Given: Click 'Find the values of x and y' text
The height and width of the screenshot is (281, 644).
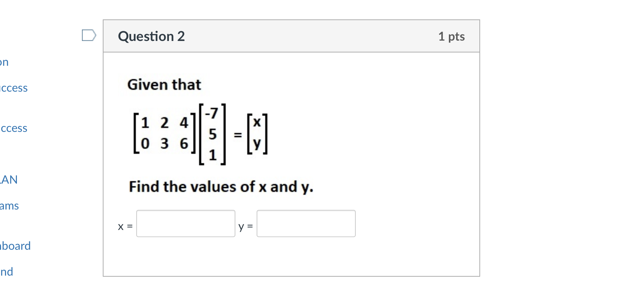Looking at the screenshot, I should 221,186.
